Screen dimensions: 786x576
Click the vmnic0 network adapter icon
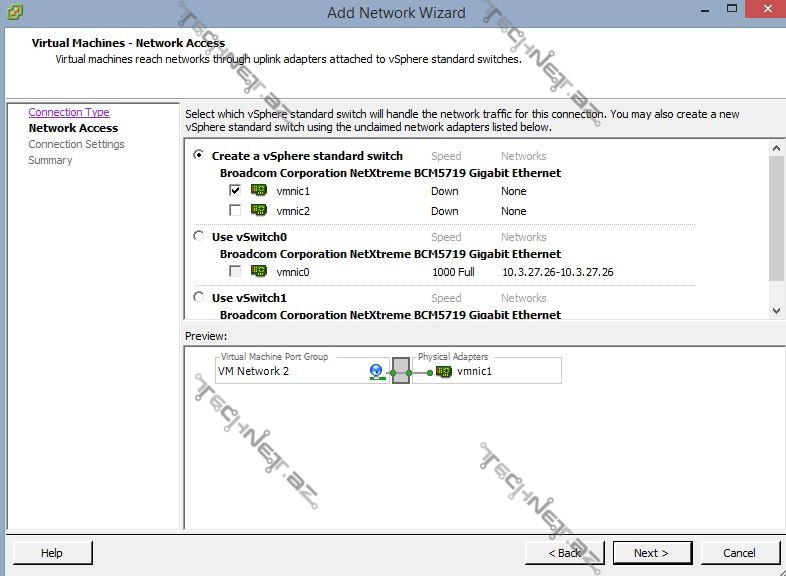259,272
